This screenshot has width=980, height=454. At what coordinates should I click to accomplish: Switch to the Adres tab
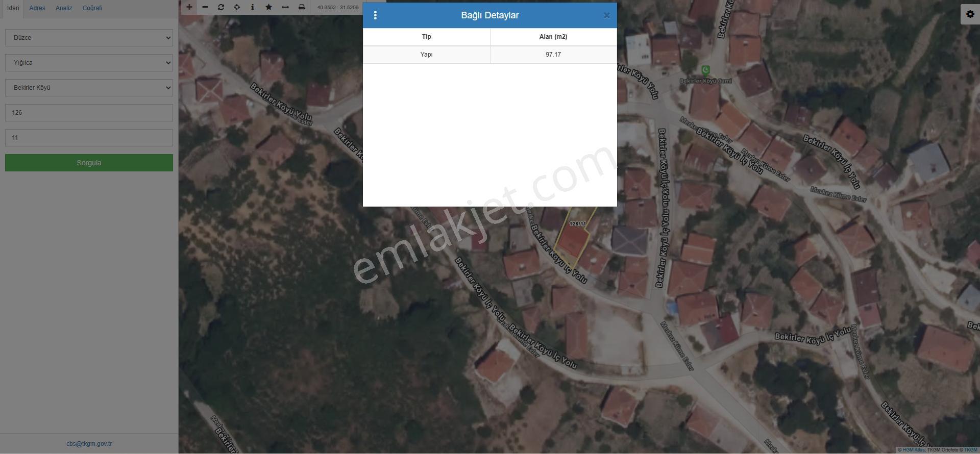click(37, 8)
